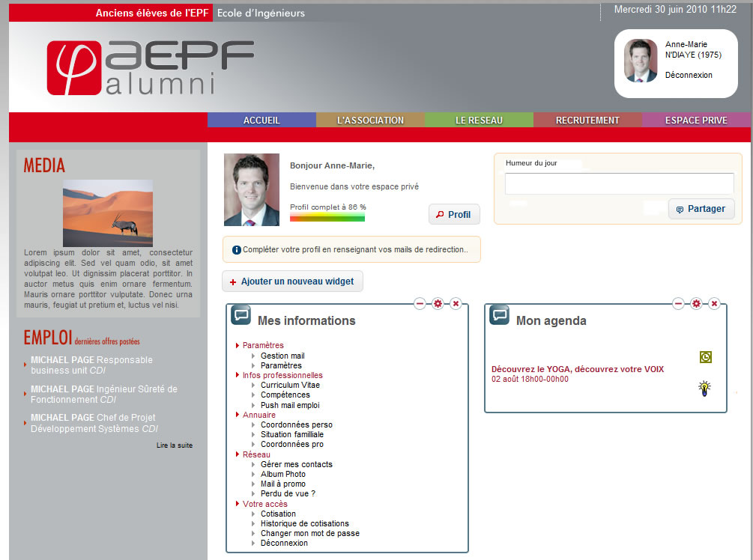Viewport: 753px width, 560px height.
Task: Collapse the Réseau section heading
Action: click(x=256, y=454)
